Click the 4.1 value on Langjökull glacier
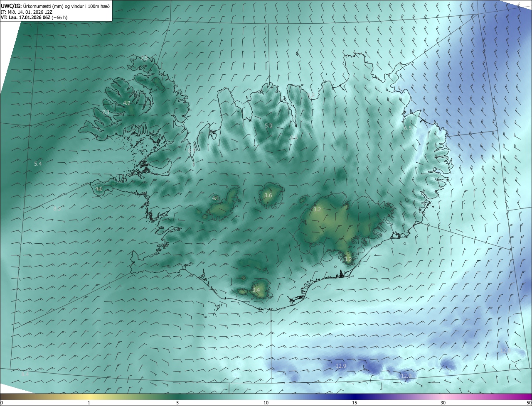Image resolution: width=532 pixels, height=406 pixels. tap(216, 198)
